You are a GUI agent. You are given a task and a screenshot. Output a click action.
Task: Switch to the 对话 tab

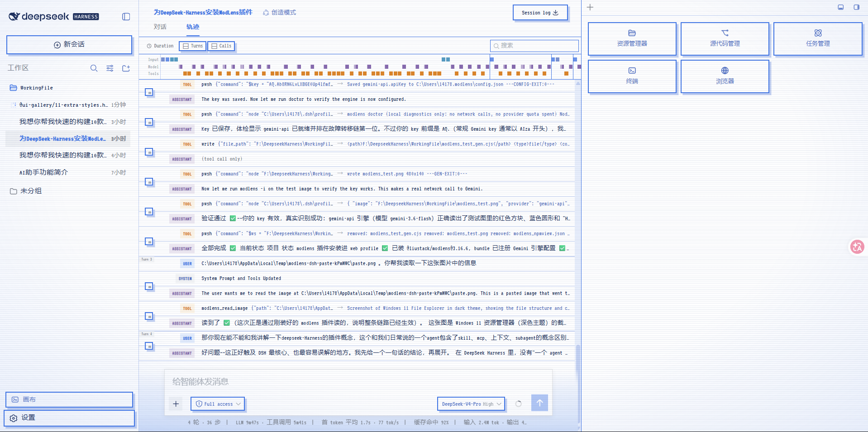pyautogui.click(x=160, y=27)
